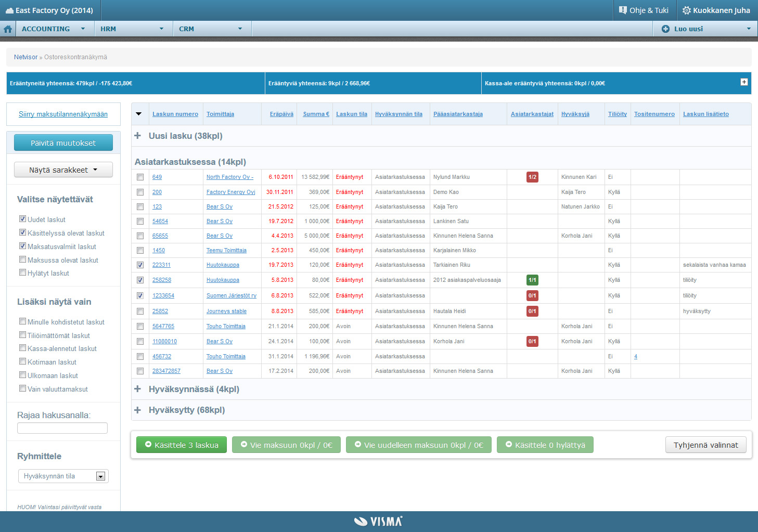The width and height of the screenshot is (758, 532).
Task: Enable Kotimaan laskut filter
Action: pos(22,361)
